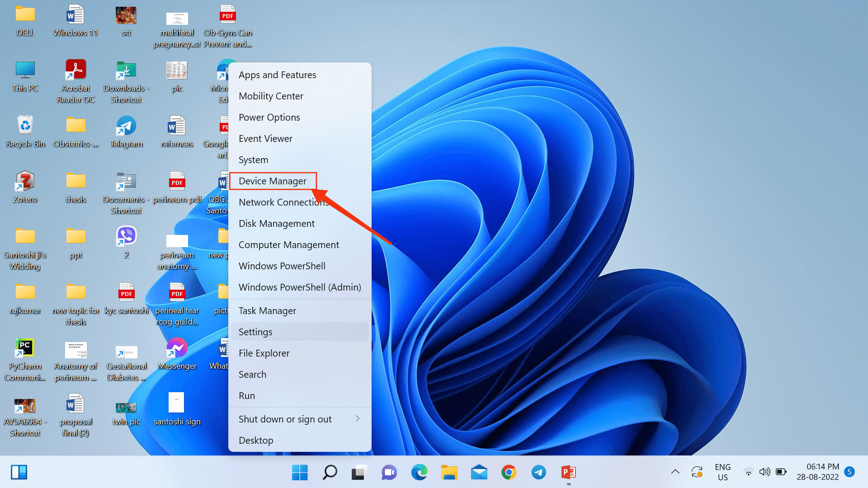Select Settings in the context menu
The height and width of the screenshot is (488, 868).
[x=300, y=332]
